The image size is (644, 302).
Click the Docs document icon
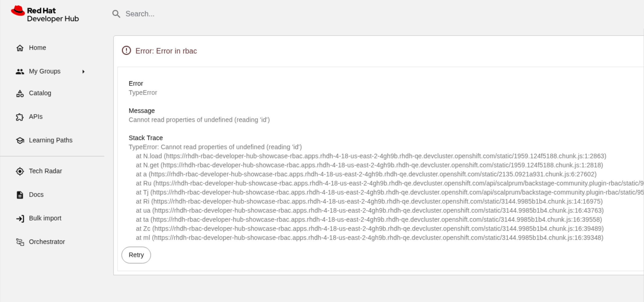[x=20, y=195]
